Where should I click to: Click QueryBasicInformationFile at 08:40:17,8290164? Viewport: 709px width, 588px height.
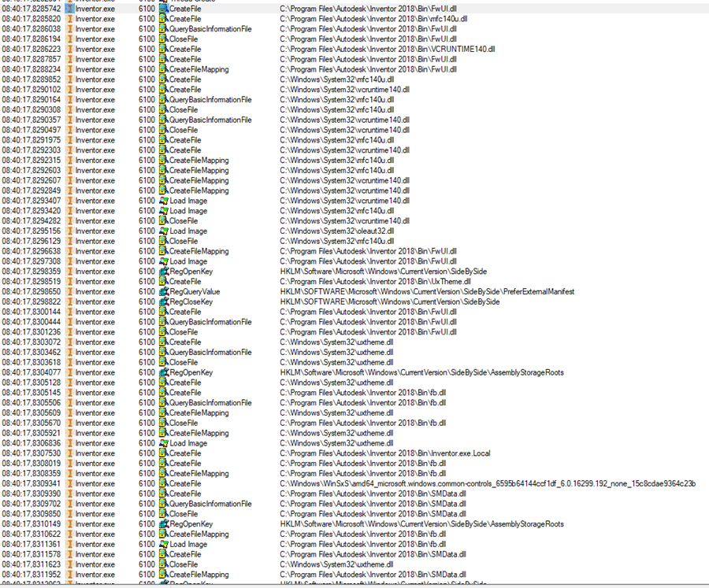coord(210,99)
